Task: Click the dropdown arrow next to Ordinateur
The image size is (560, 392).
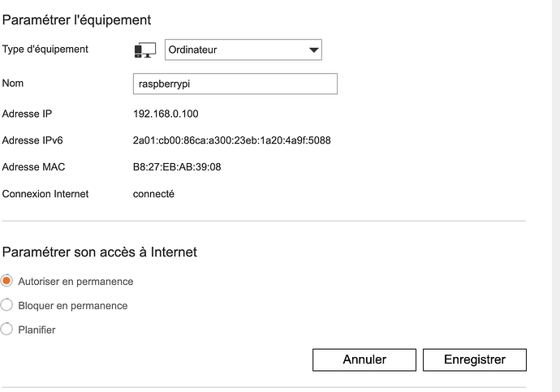Action: click(x=314, y=50)
